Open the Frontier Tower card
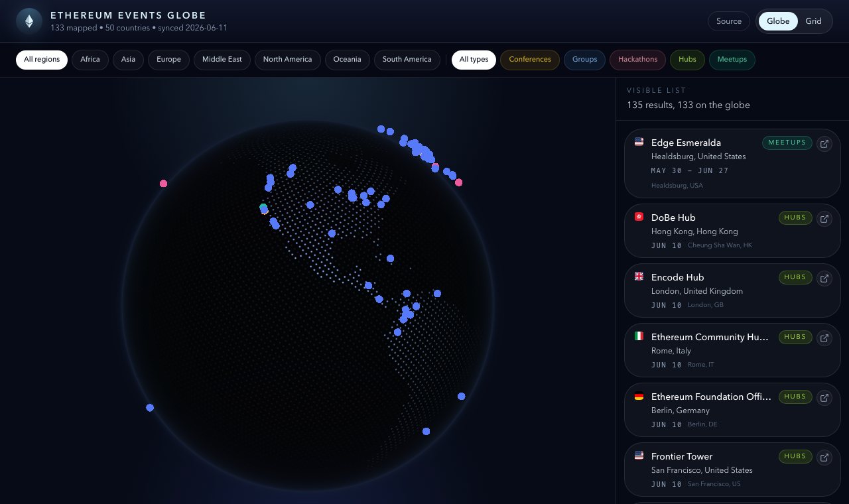The width and height of the screenshot is (849, 504). click(732, 470)
